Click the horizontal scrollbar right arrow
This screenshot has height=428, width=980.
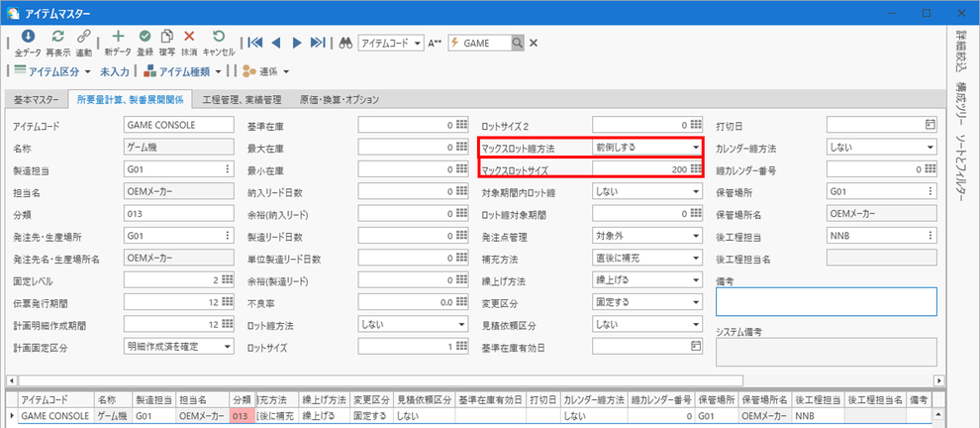tap(938, 380)
